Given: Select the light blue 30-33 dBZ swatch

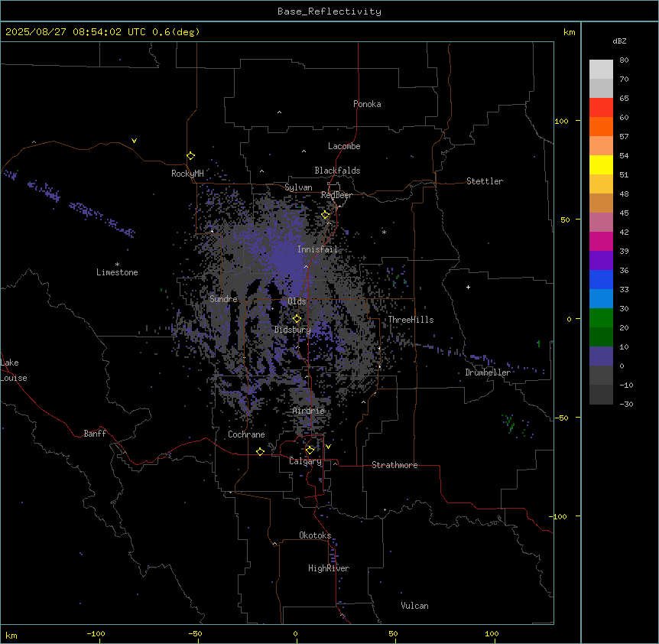Looking at the screenshot, I should (601, 298).
